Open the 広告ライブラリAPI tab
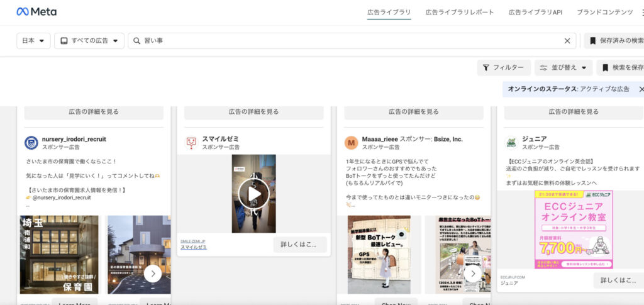Screen dimensions: 644x305 [x=535, y=12]
